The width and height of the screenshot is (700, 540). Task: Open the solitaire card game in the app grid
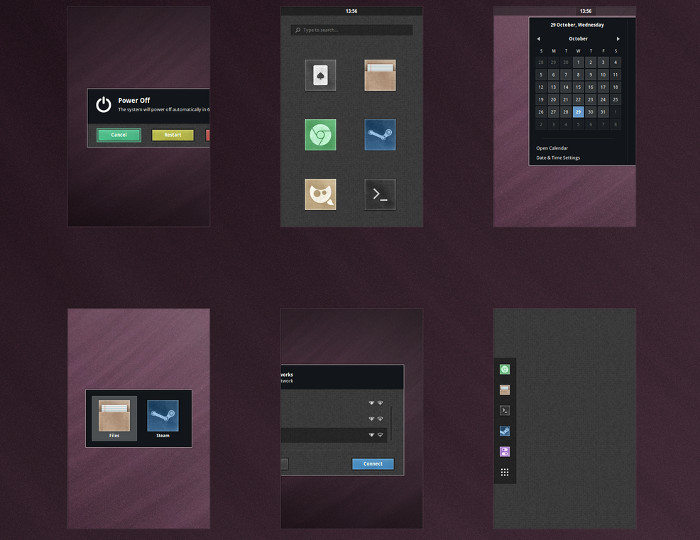[x=320, y=75]
